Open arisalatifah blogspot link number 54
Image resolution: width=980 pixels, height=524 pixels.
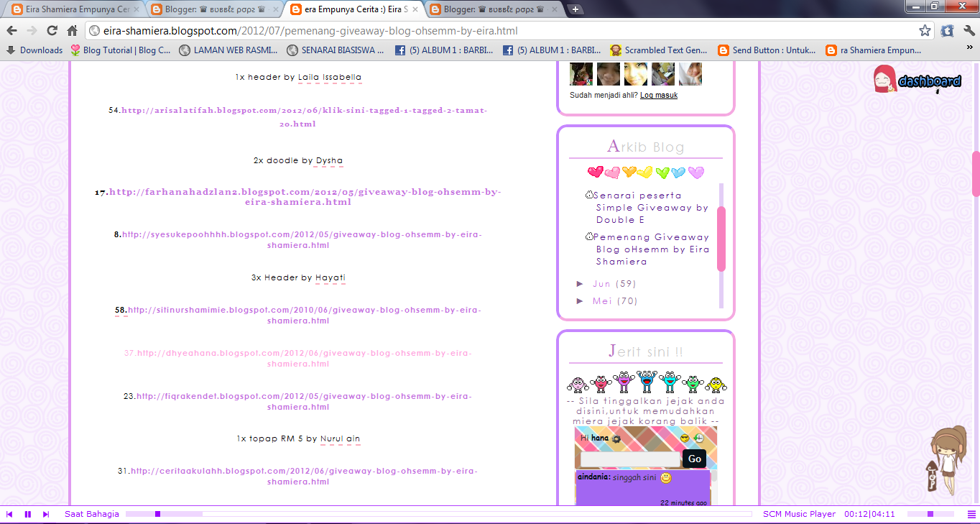[304, 116]
